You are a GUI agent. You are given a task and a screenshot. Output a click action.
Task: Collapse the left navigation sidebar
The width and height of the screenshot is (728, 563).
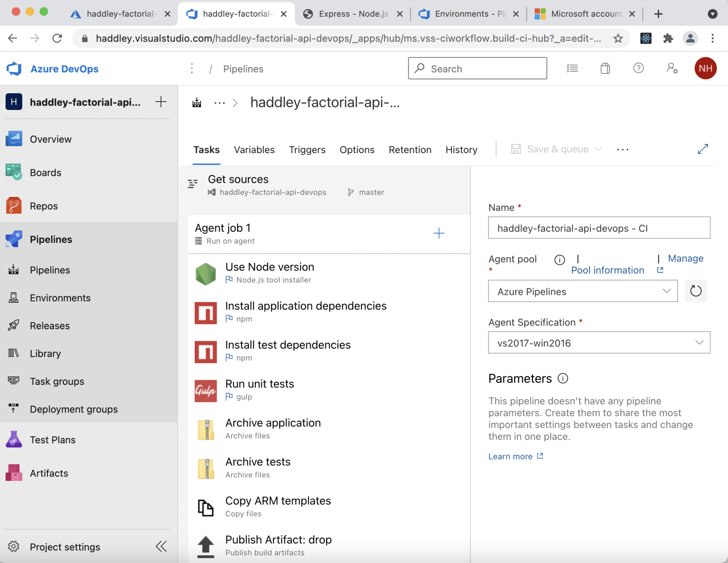tap(161, 546)
